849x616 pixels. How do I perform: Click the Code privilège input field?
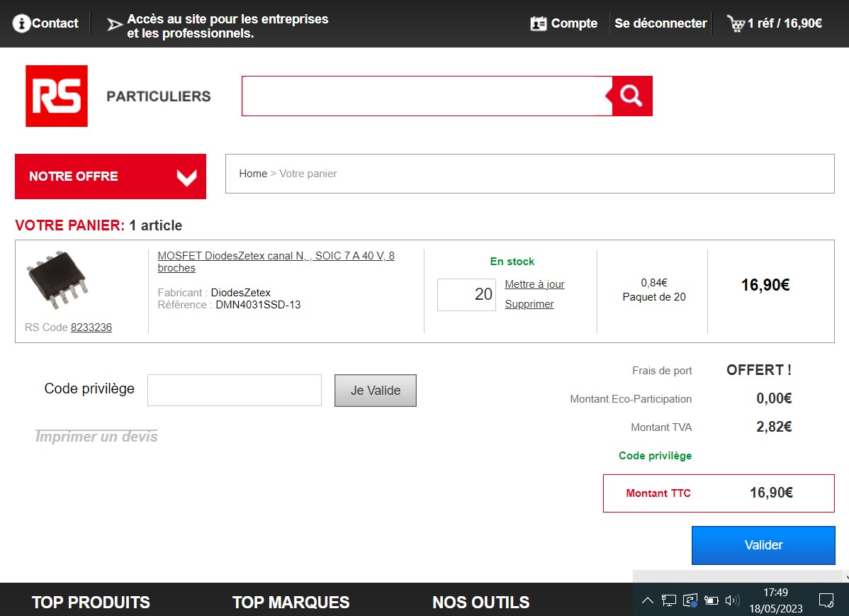(235, 390)
